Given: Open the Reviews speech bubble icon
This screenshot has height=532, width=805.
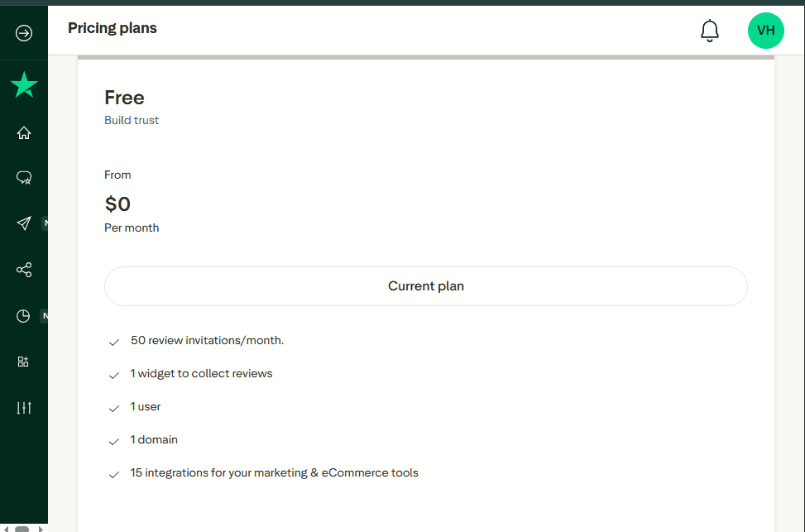Looking at the screenshot, I should (24, 178).
